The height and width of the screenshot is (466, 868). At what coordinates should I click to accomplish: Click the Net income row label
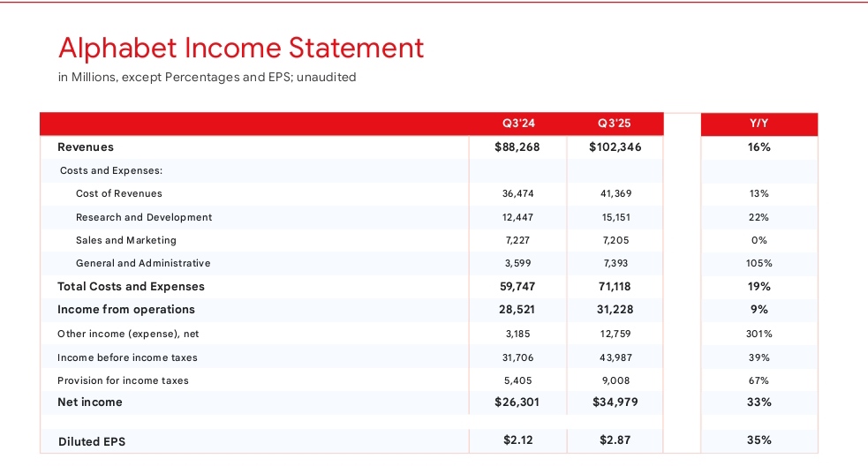click(x=90, y=402)
